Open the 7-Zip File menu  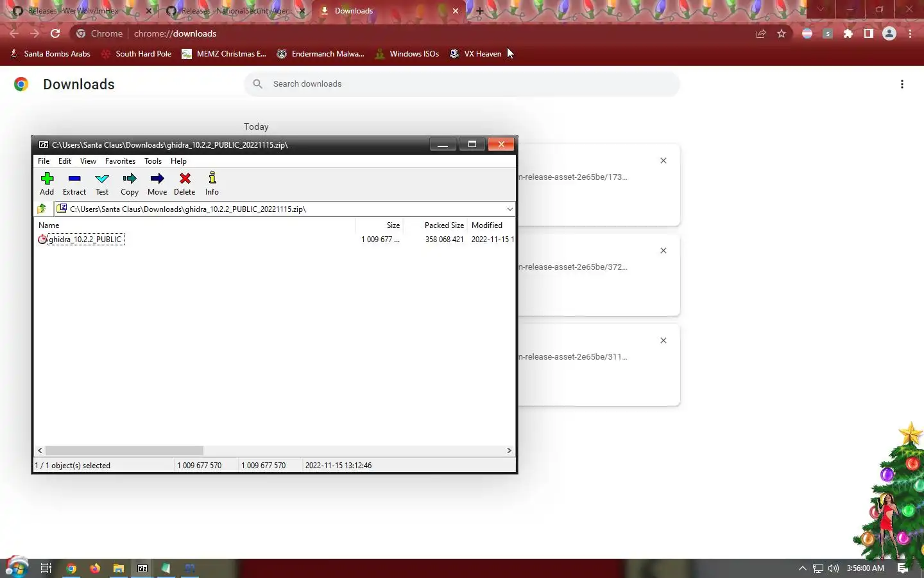(x=44, y=161)
